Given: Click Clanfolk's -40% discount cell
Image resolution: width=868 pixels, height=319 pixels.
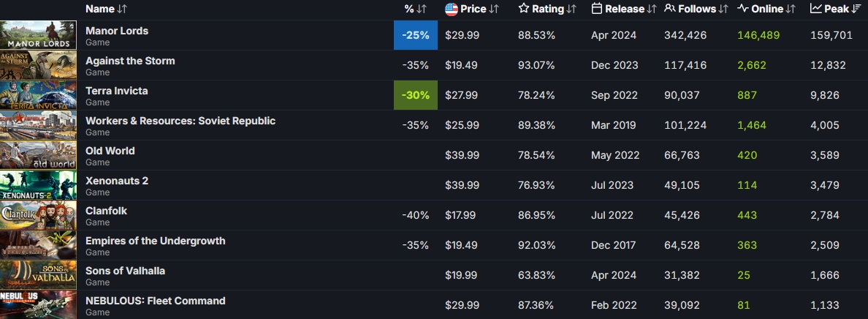Looking at the screenshot, I should [415, 215].
